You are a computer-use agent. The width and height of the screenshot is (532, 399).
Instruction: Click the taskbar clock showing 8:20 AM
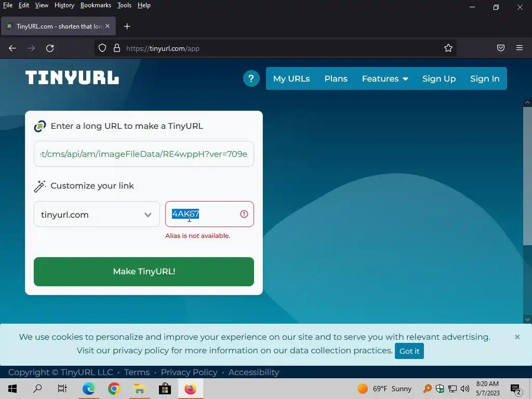pos(487,389)
